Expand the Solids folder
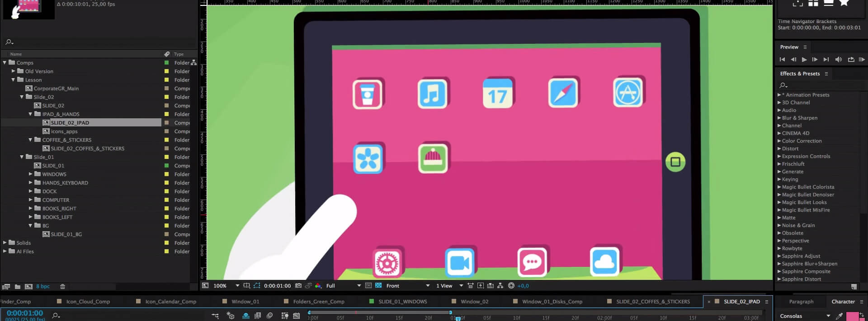The width and height of the screenshot is (868, 321). point(5,243)
